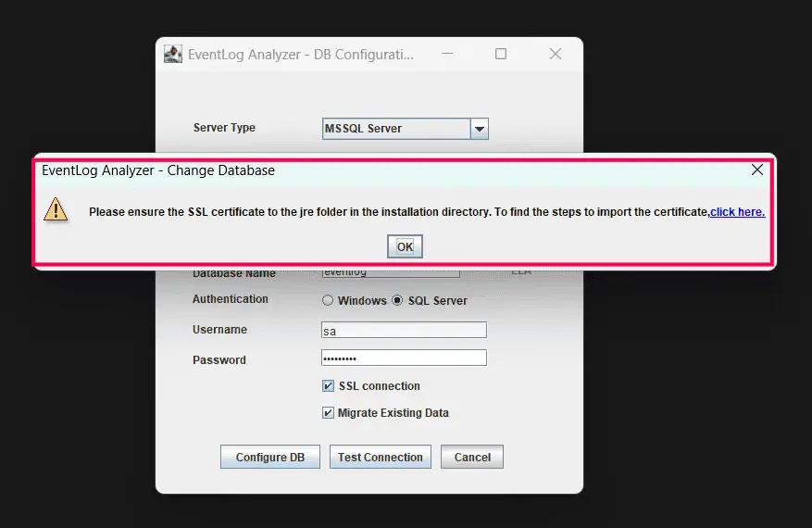Click the warning triangle icon
Viewport: 812px width, 528px height.
(x=56, y=209)
